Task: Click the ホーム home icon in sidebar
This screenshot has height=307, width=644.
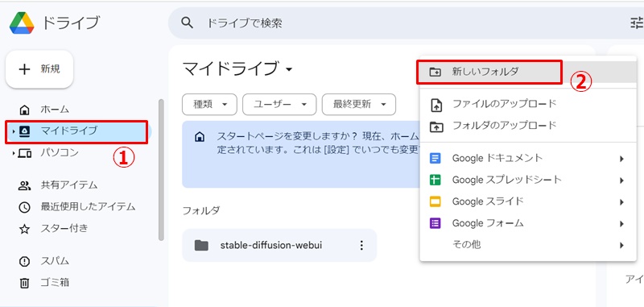Action: point(25,110)
